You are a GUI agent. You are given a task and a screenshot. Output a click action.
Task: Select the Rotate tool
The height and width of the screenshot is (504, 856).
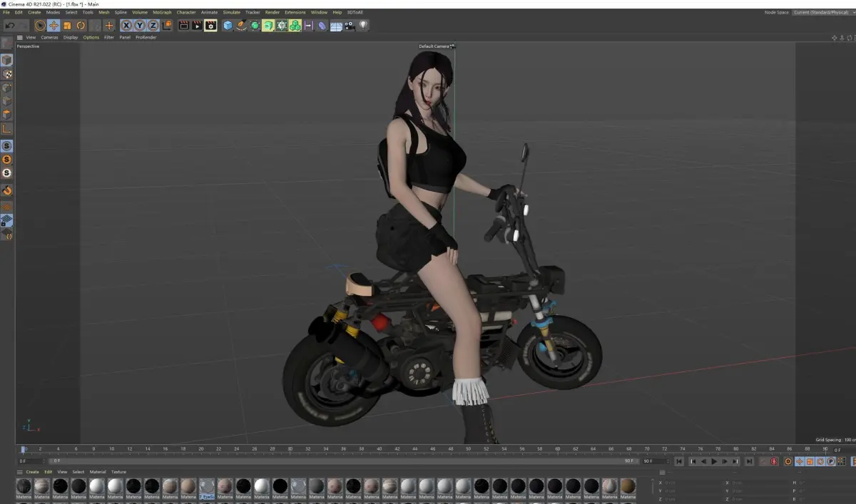click(81, 25)
